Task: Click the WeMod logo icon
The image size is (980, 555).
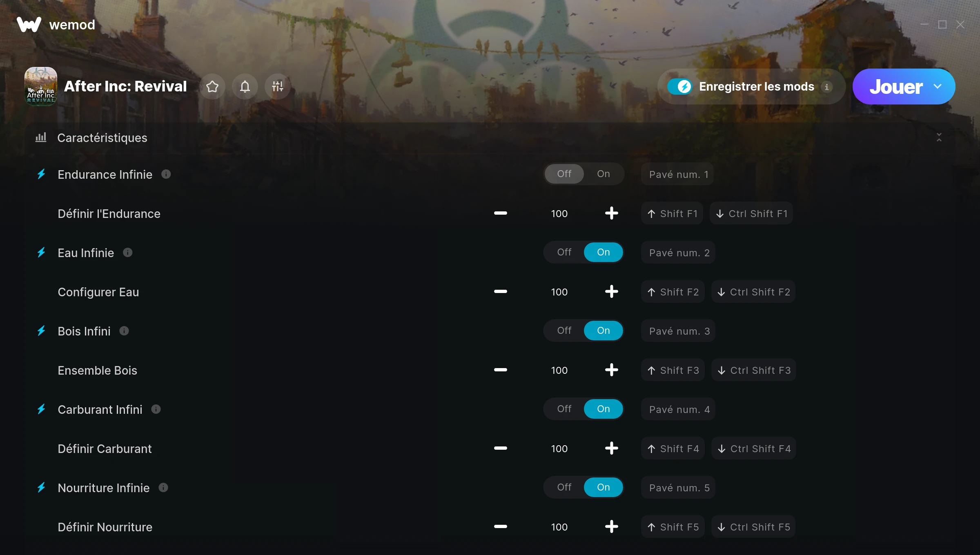Action: (29, 24)
